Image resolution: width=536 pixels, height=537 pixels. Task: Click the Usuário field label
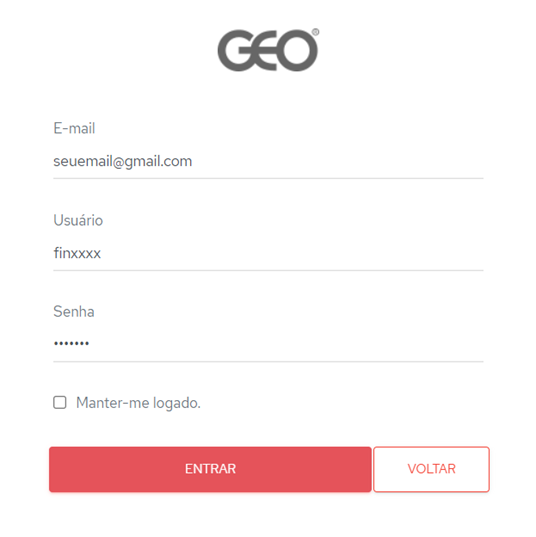(78, 220)
